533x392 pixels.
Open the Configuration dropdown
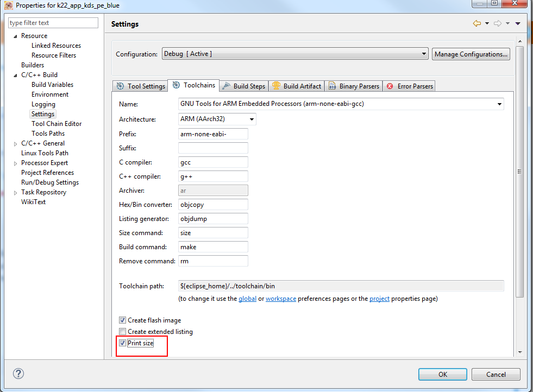[x=294, y=54]
